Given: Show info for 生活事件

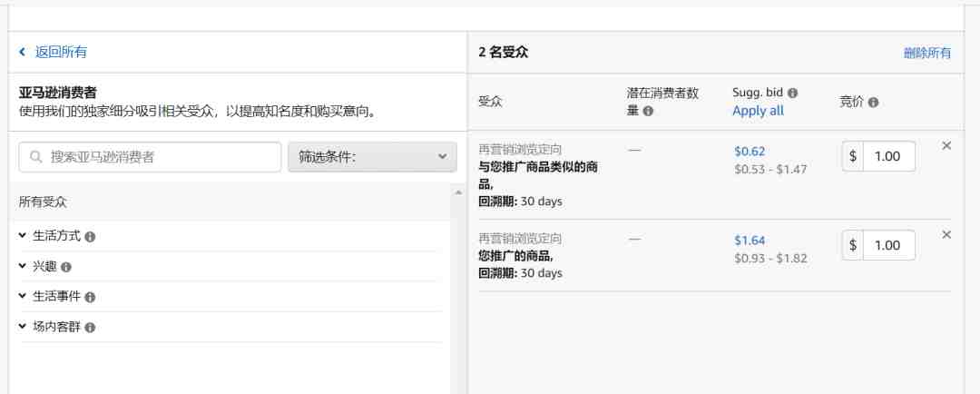Looking at the screenshot, I should (90, 298).
